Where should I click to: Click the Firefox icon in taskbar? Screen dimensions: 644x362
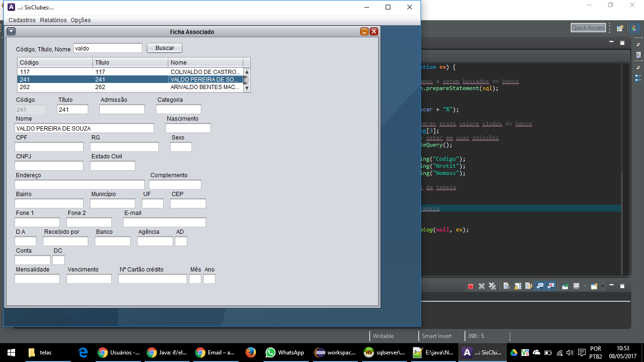pos(250,352)
